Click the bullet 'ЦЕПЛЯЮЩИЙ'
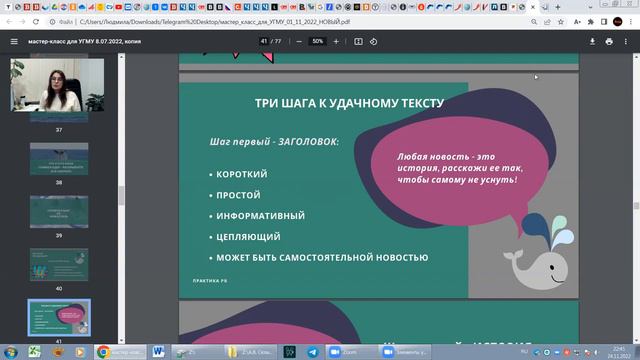The height and width of the screenshot is (360, 640). [x=248, y=237]
